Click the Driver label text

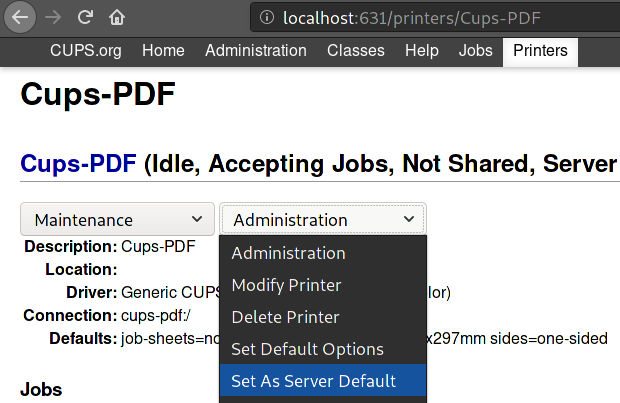tap(92, 293)
